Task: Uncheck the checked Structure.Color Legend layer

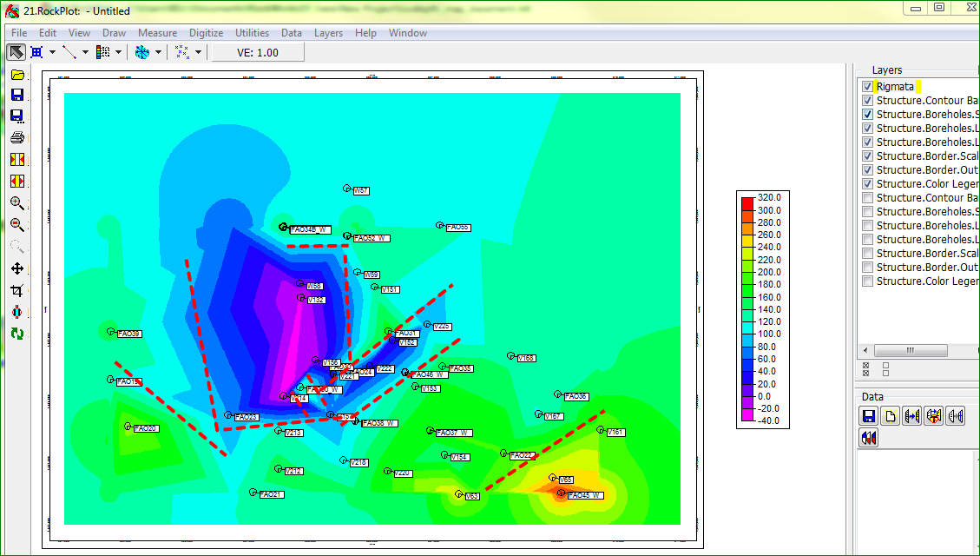Action: pos(867,183)
